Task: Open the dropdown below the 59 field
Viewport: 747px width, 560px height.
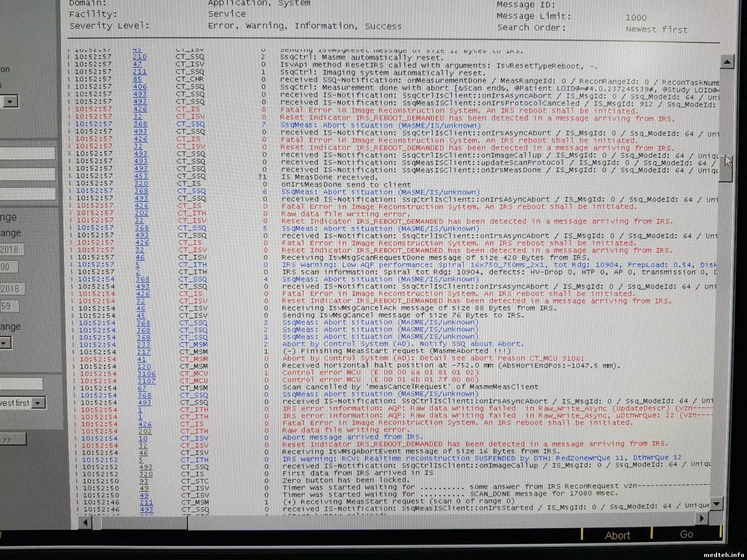Action: 5,343
